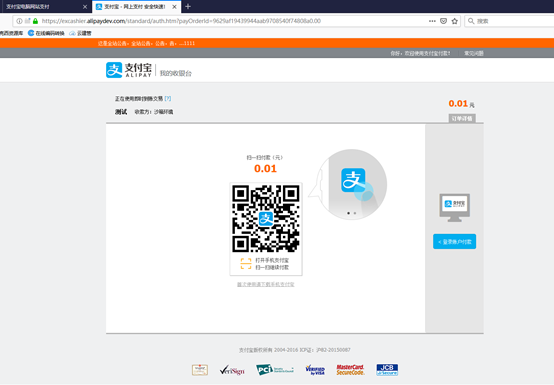The image size is (554, 385).
Task: Click the green padlock security icon
Action: (x=35, y=21)
